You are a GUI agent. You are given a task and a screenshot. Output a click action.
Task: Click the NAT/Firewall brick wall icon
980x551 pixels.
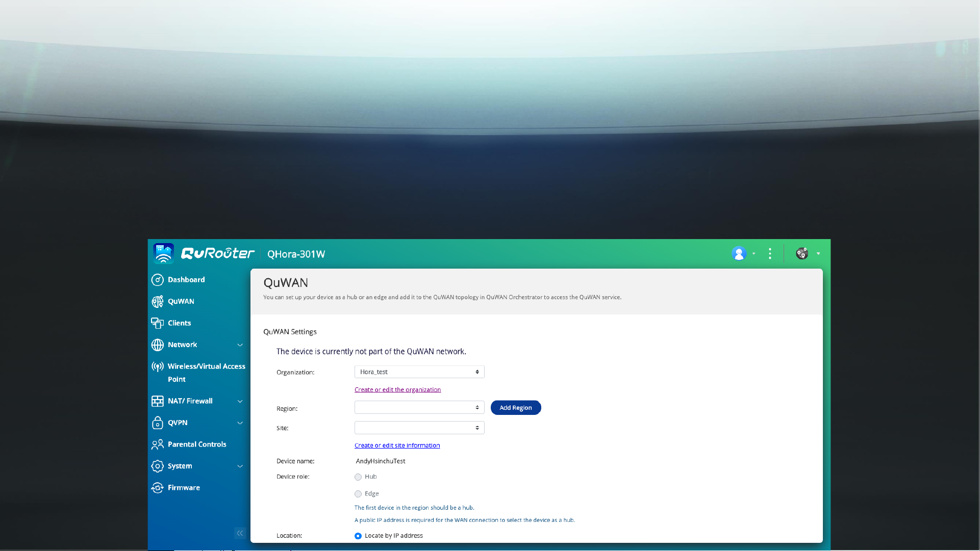coord(158,401)
